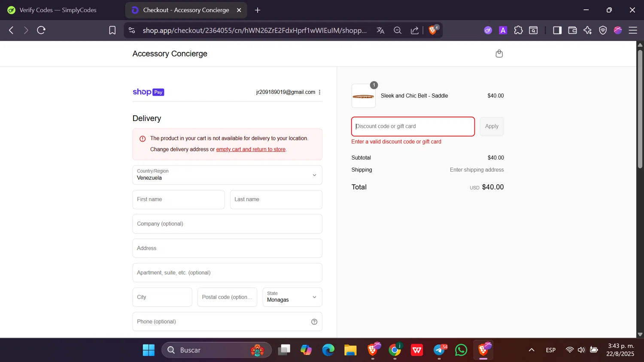644x362 pixels.
Task: Open Google Chrome from taskbar
Action: [x=395, y=350]
